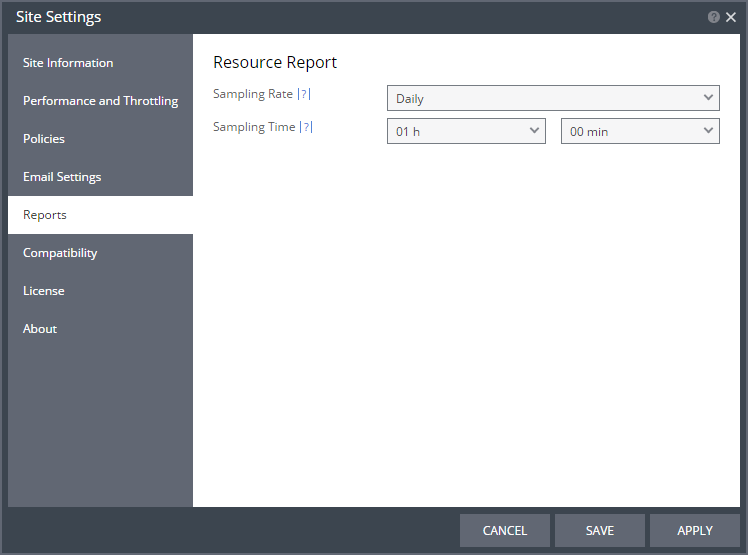Click the SAVE button
Screen dimensions: 748x555
(x=600, y=530)
